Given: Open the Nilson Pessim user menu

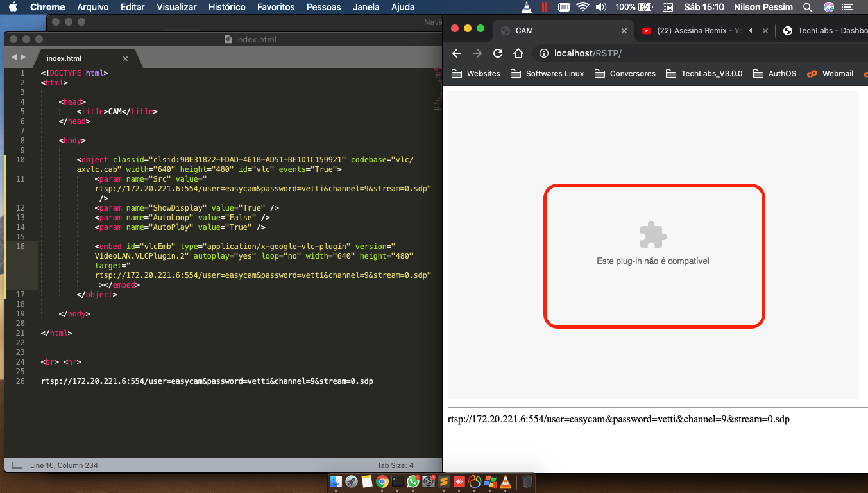Looking at the screenshot, I should click(763, 7).
